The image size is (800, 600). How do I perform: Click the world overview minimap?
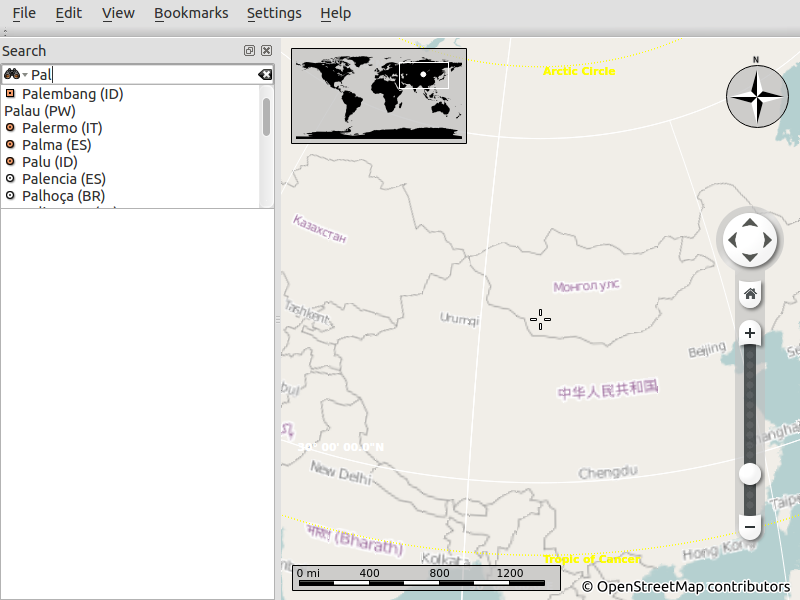(379, 96)
